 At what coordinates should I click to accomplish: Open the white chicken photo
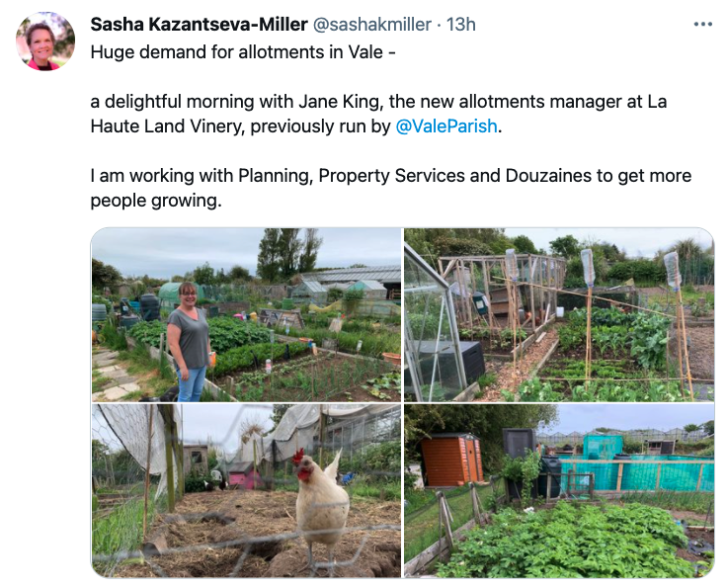click(x=246, y=490)
